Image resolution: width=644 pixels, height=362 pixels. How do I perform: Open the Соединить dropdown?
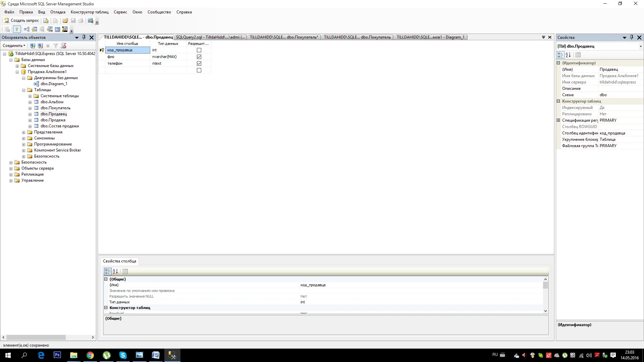click(x=14, y=46)
